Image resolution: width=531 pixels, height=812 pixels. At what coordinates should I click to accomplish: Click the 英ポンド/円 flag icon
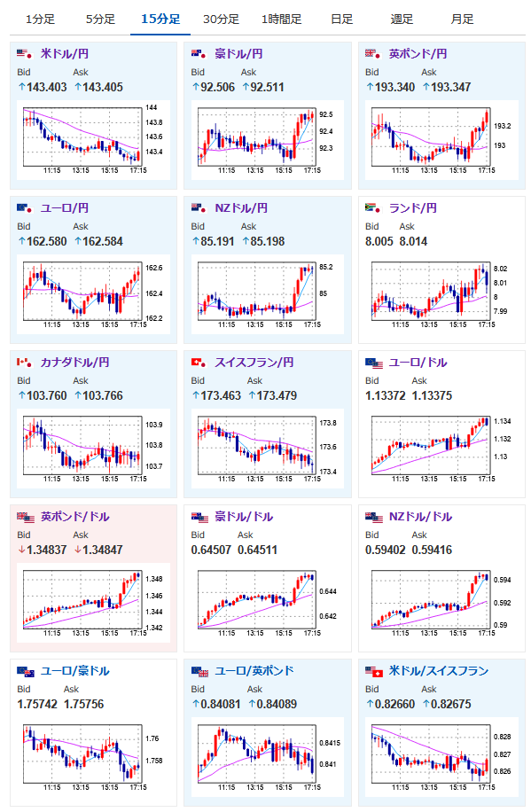click(373, 54)
